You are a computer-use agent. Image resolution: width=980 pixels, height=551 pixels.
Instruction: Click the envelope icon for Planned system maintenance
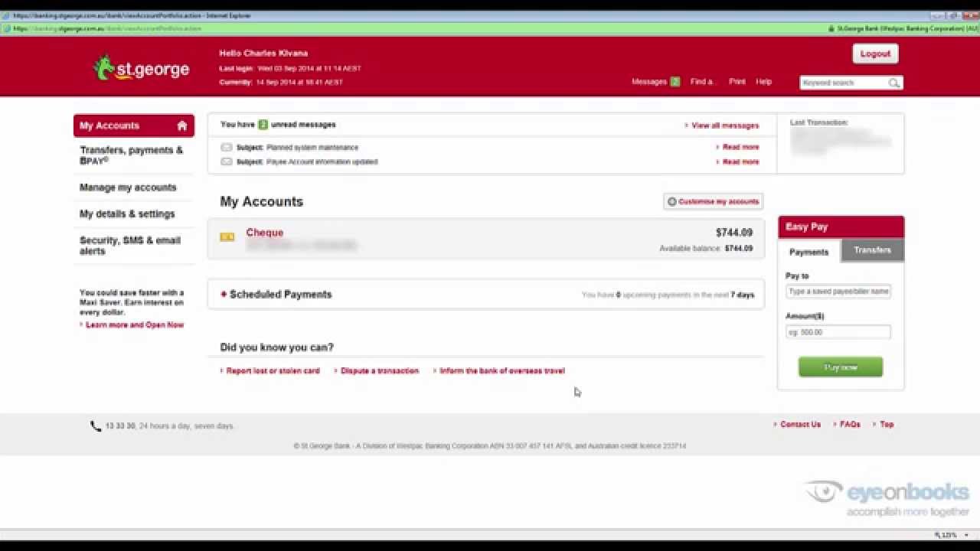pos(227,147)
